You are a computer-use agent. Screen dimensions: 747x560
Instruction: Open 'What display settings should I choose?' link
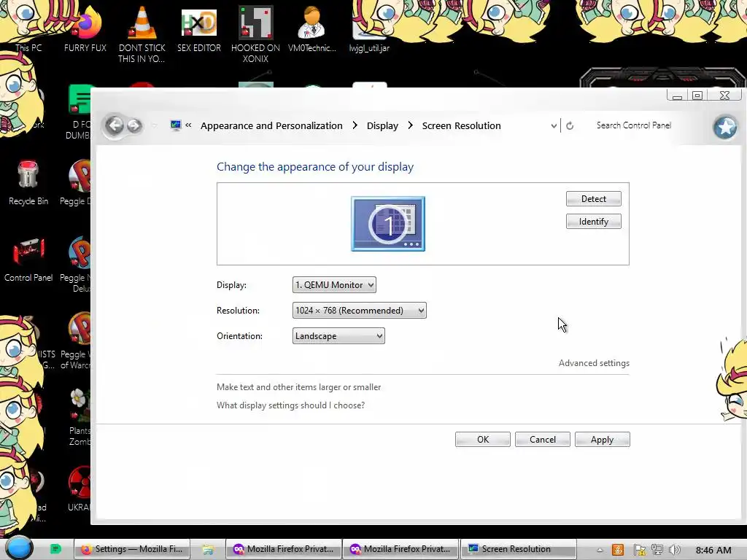coord(290,405)
